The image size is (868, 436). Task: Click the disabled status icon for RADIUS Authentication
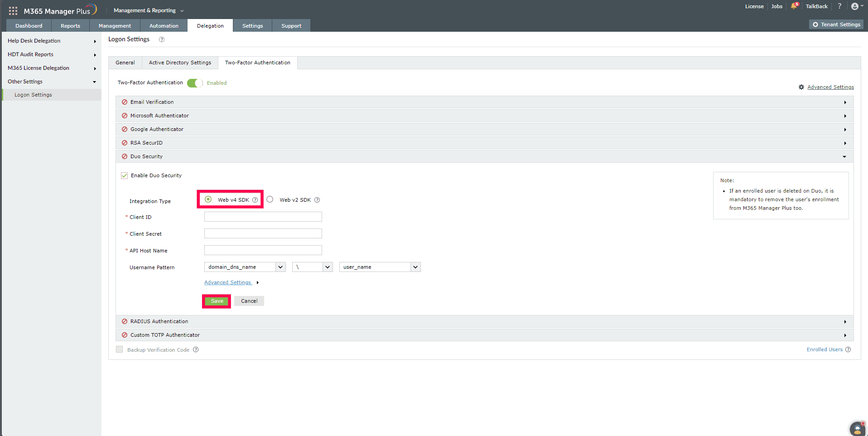(x=125, y=321)
